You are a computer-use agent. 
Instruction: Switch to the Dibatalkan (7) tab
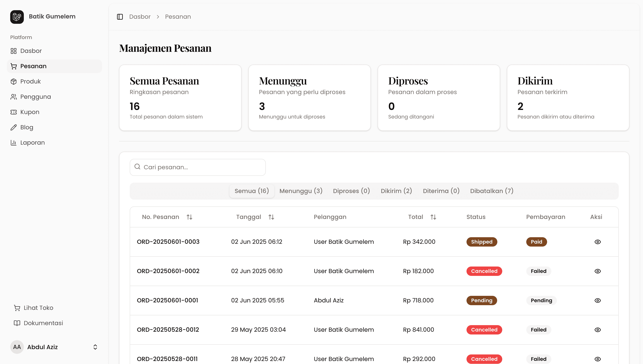pos(492,191)
